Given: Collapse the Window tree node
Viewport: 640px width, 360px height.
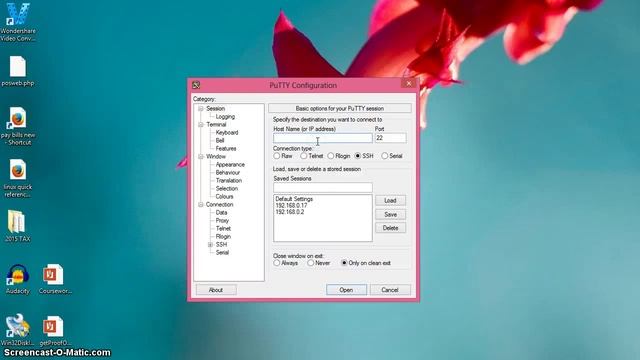Looking at the screenshot, I should pyautogui.click(x=200, y=156).
